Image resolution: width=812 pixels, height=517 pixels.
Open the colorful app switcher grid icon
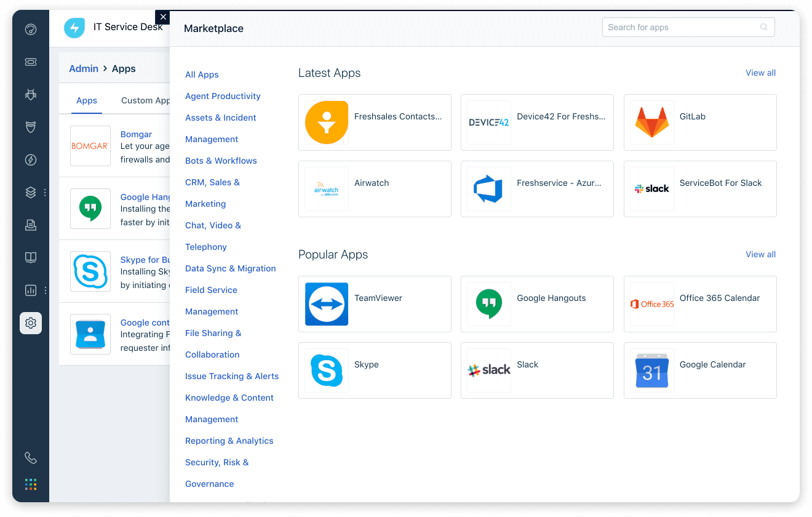tap(31, 484)
